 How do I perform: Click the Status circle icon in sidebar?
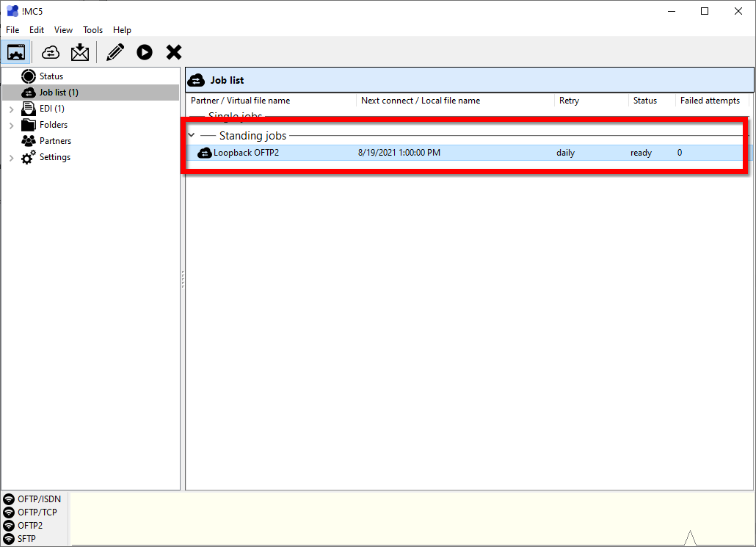(x=29, y=76)
